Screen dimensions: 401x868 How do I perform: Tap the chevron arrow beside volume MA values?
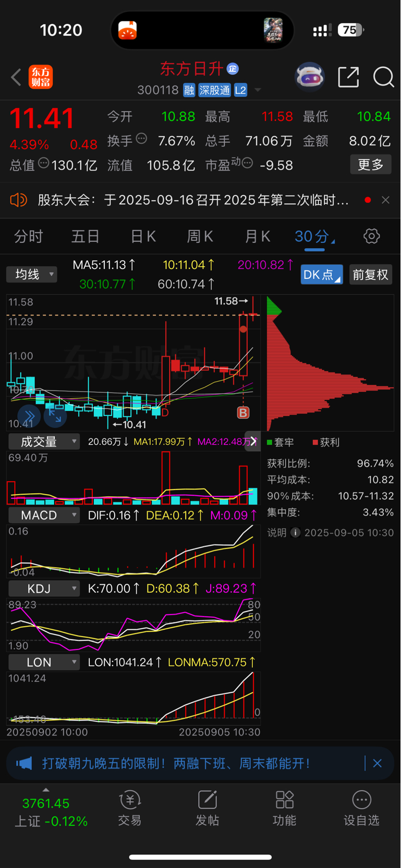click(253, 442)
